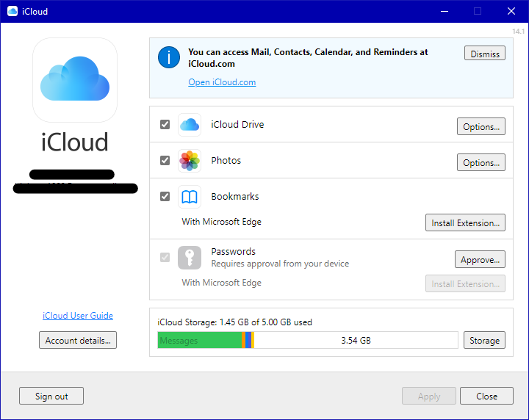Click 'With Microsoft Edge' under Passwords
This screenshot has height=420, width=529.
point(222,283)
